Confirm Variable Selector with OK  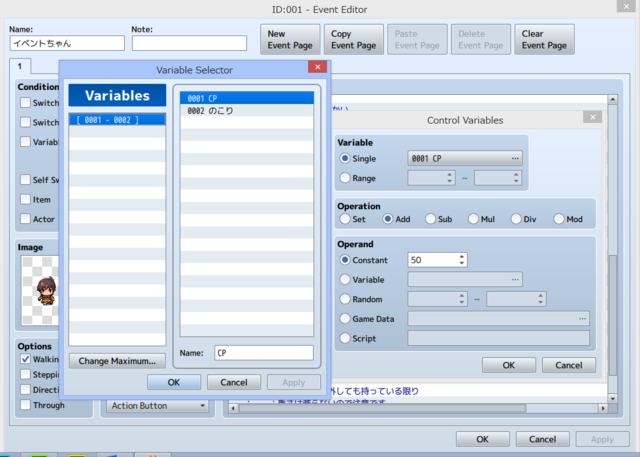point(174,382)
